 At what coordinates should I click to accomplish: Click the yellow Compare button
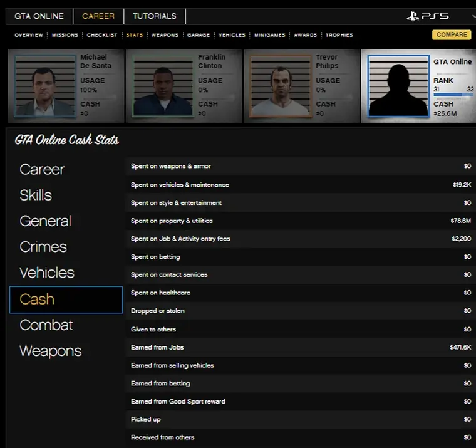click(452, 35)
